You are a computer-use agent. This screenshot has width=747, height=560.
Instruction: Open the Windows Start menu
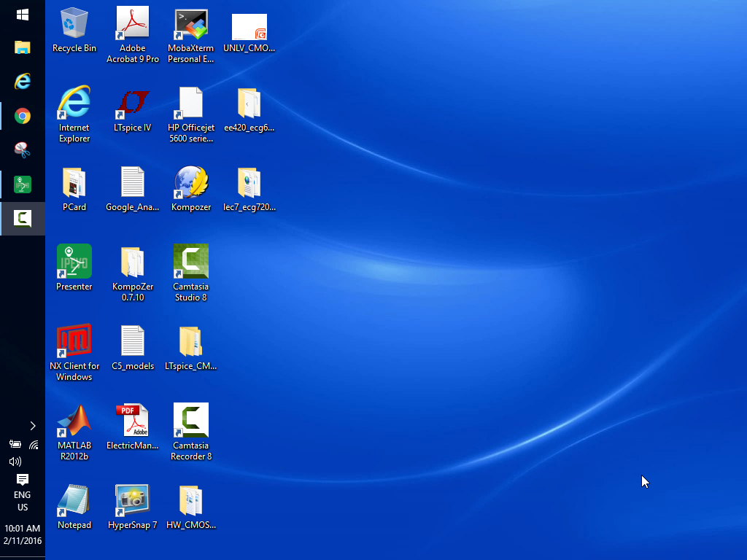(23, 15)
